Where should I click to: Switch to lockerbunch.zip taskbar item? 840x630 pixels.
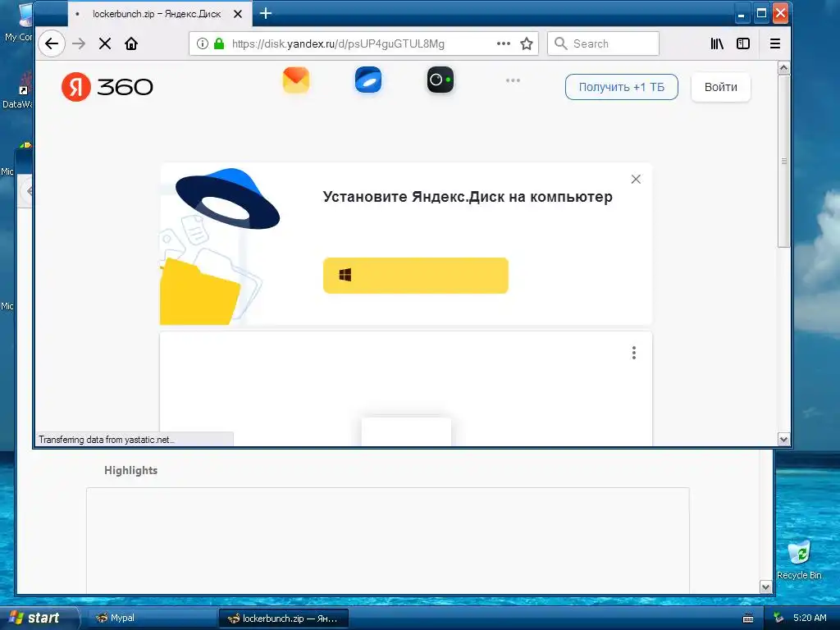point(284,619)
